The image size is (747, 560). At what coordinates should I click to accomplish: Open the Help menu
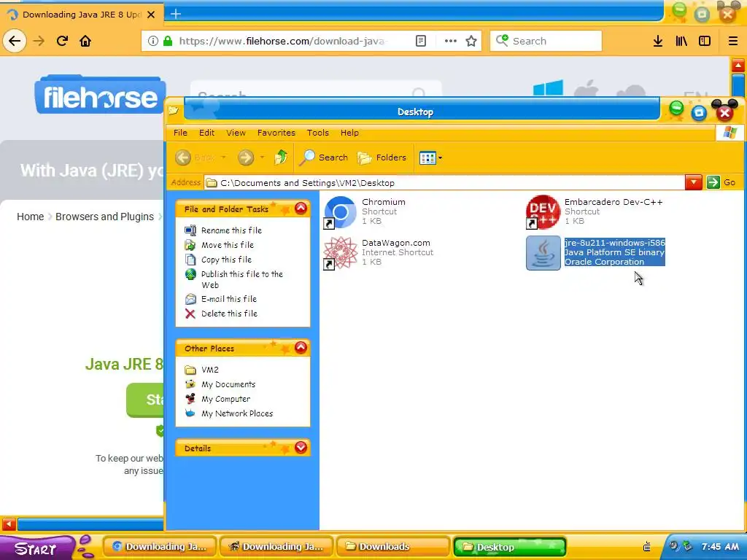tap(349, 133)
